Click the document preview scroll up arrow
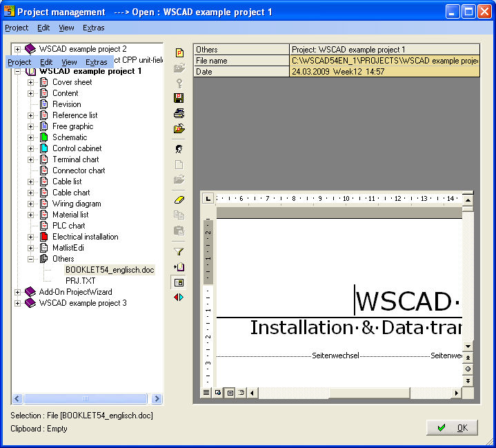The height and width of the screenshot is (448, 496). (x=468, y=200)
